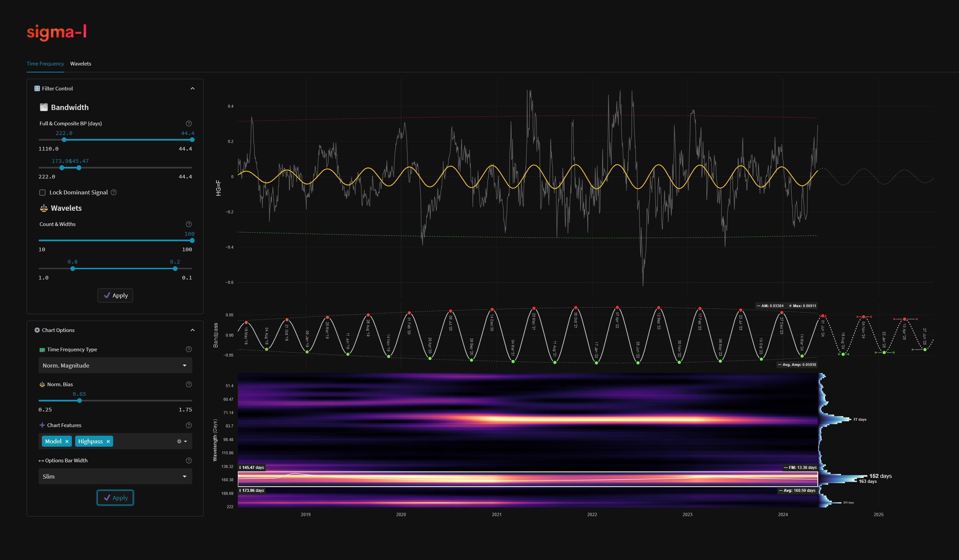Click the Norm. Bias scales icon
Screen dimensions: 959x560
[42, 385]
